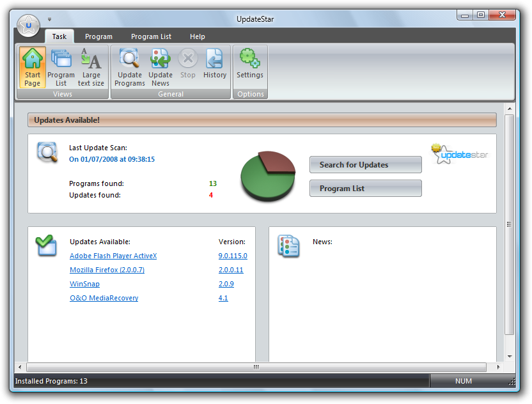Click version link 2.0.9
The height and width of the screenshot is (404, 532).
(x=226, y=284)
